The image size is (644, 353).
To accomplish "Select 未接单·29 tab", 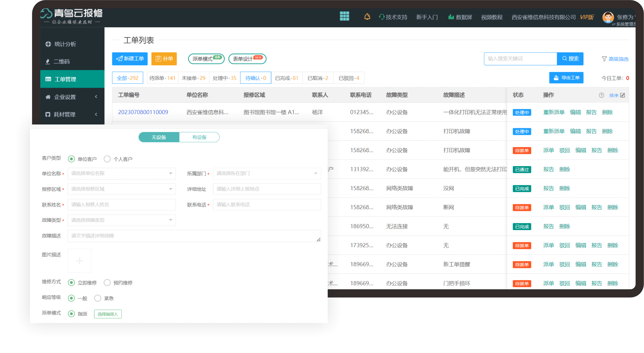I will coord(193,78).
